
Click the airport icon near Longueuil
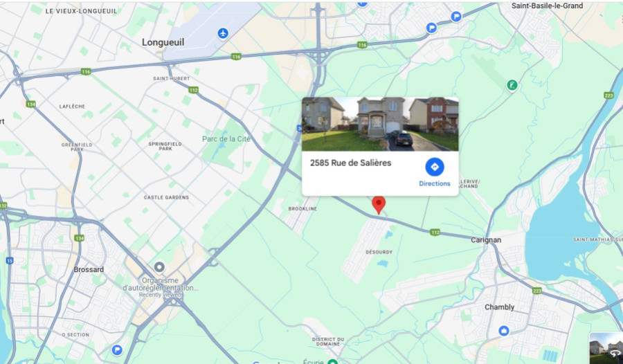(223, 33)
